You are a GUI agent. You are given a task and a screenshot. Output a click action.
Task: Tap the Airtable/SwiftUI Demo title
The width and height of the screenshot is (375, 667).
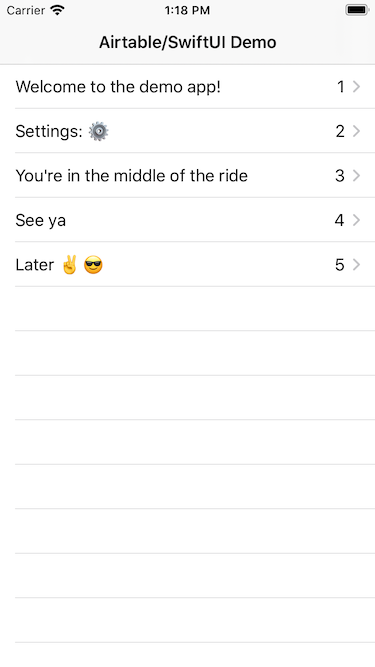pyautogui.click(x=188, y=42)
